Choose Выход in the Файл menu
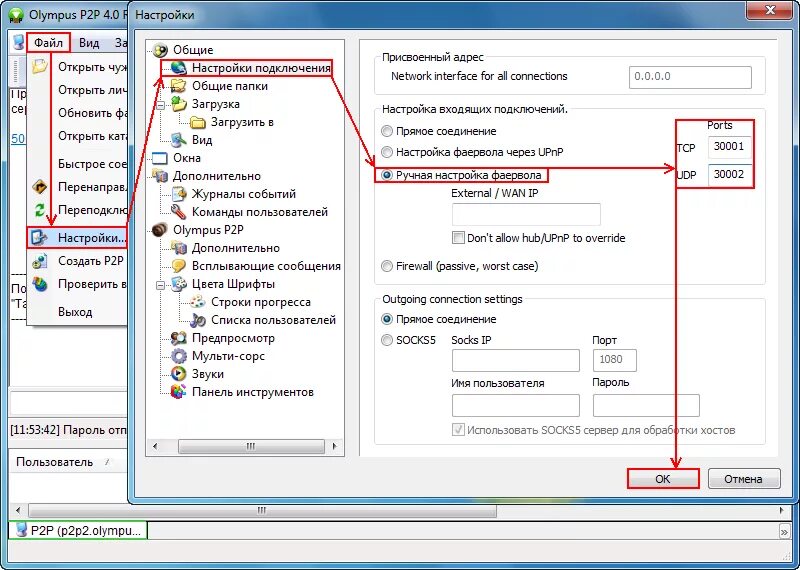This screenshot has height=570, width=800. [75, 312]
